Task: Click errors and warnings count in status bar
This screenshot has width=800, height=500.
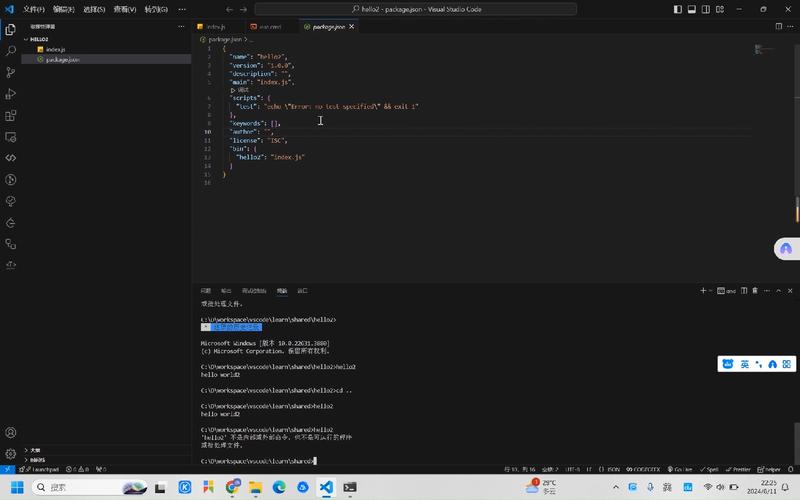Action: click(x=78, y=469)
